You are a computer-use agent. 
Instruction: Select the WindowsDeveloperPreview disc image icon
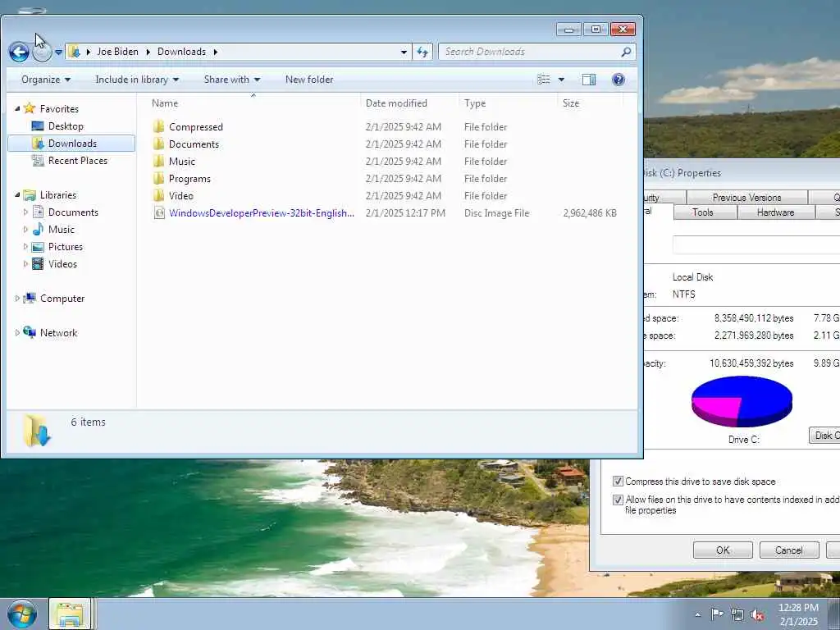[x=158, y=212]
